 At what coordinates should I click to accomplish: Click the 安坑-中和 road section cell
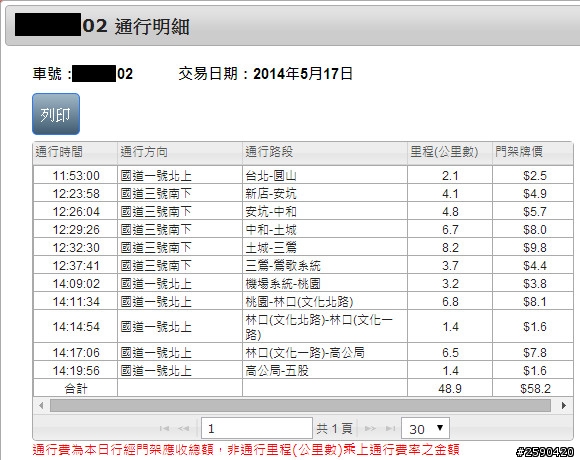[325, 212]
